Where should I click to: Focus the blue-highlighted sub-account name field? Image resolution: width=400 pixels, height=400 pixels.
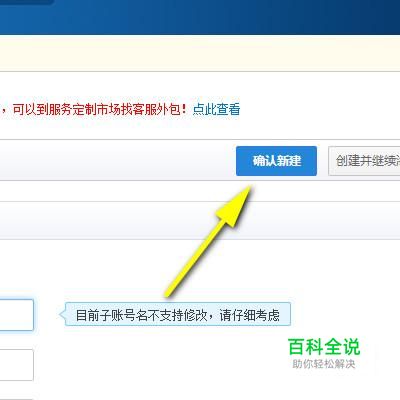(17, 315)
